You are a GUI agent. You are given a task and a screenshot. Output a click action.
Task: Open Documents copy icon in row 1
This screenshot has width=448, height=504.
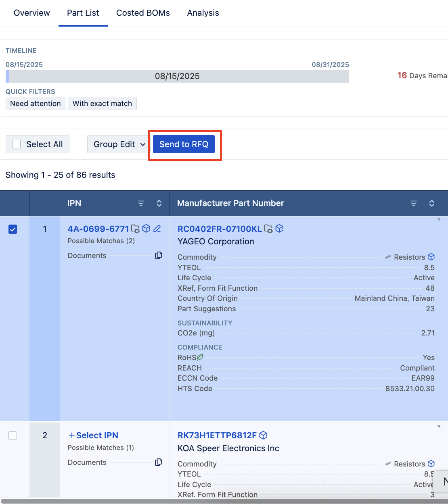tap(159, 255)
